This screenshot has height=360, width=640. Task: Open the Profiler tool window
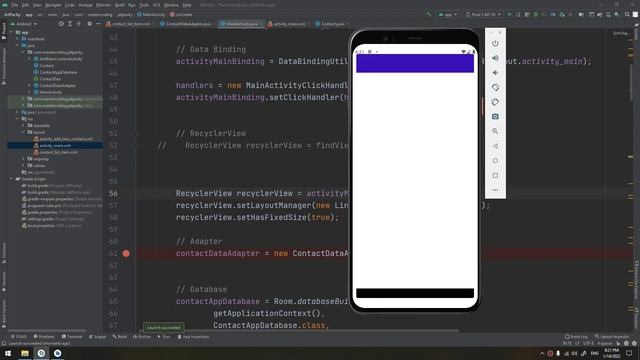click(x=142, y=337)
